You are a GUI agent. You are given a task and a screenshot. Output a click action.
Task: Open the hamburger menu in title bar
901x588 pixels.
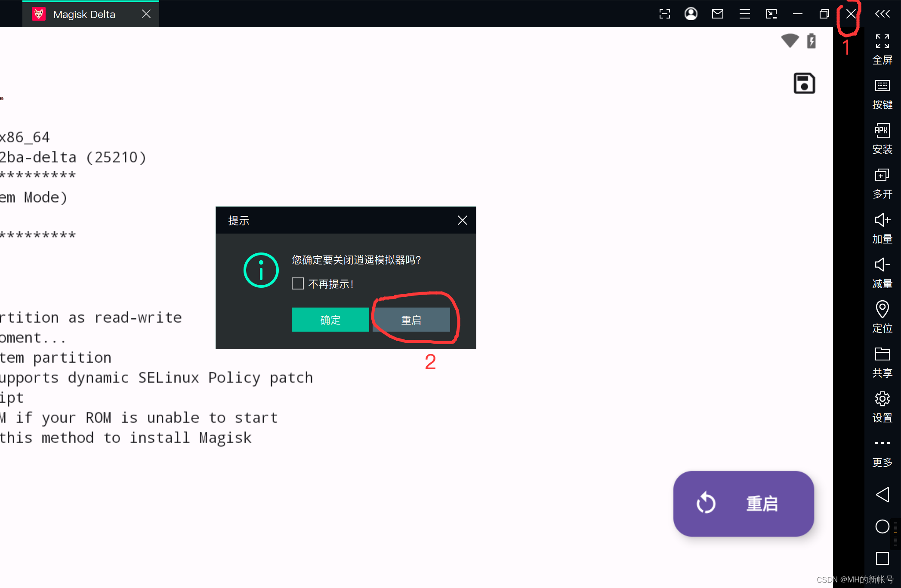click(x=744, y=14)
